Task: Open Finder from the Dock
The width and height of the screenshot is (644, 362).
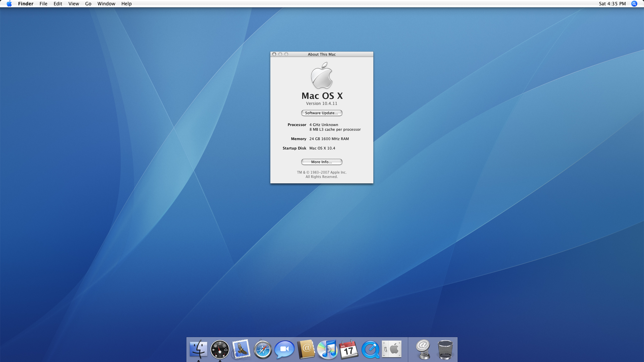Action: point(198,349)
